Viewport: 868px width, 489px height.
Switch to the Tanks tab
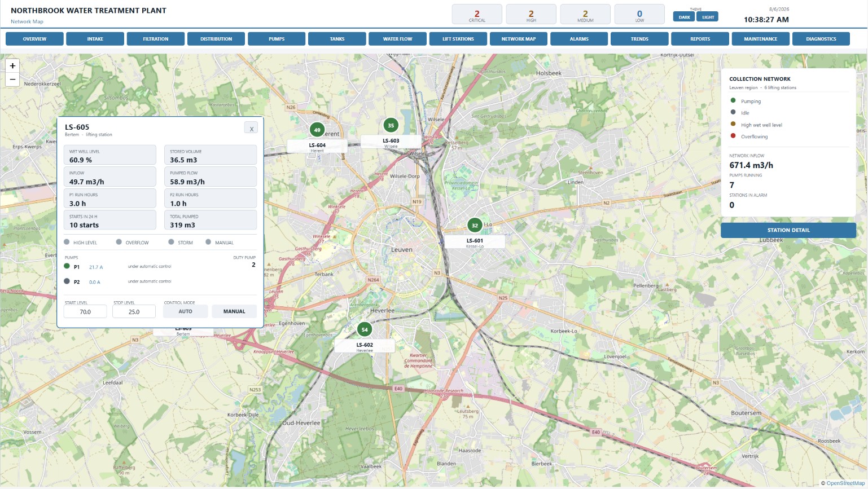coord(337,39)
